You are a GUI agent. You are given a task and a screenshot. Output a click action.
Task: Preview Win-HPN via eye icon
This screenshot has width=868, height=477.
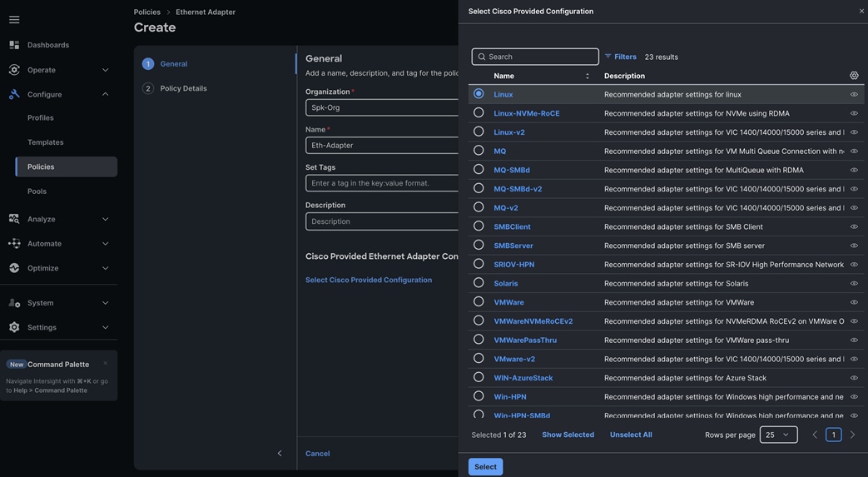tap(854, 397)
